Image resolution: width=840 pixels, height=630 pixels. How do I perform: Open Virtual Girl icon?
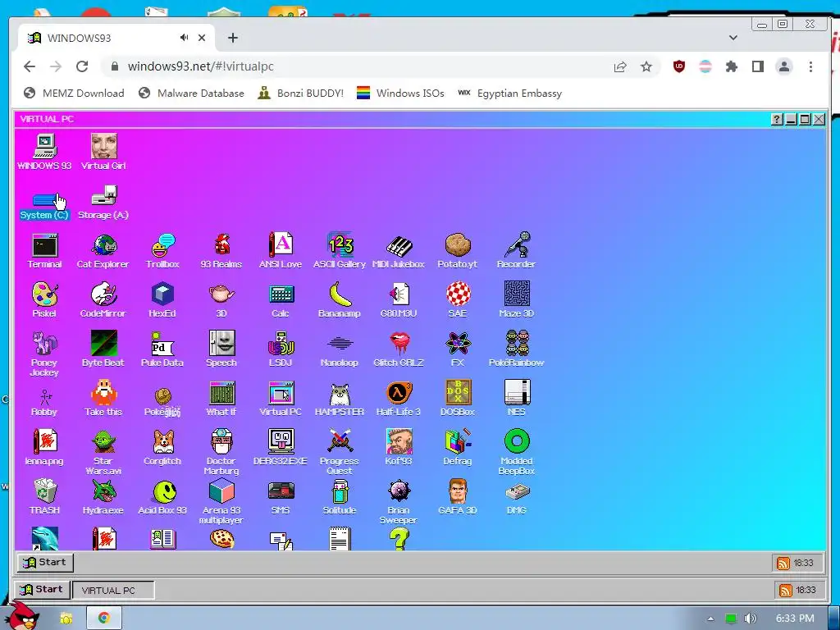(x=103, y=152)
